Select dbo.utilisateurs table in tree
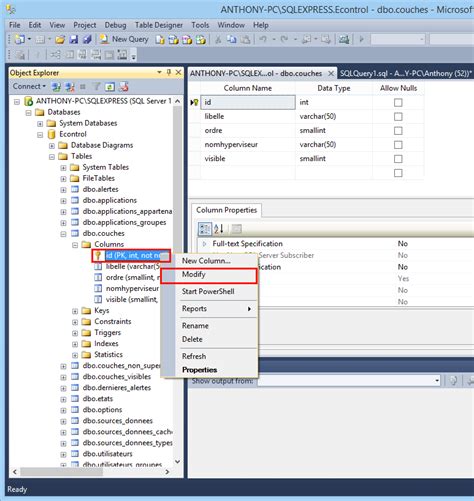Image resolution: width=474 pixels, height=501 pixels. click(107, 454)
